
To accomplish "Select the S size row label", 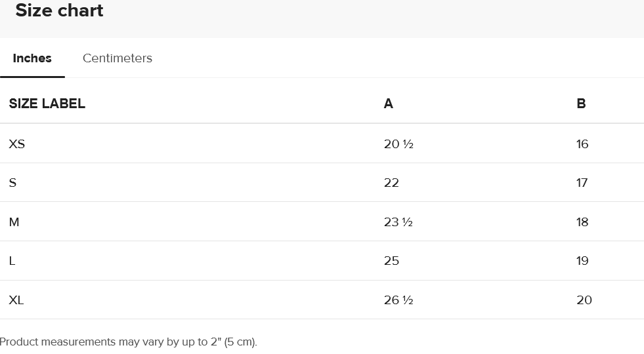I will [12, 183].
